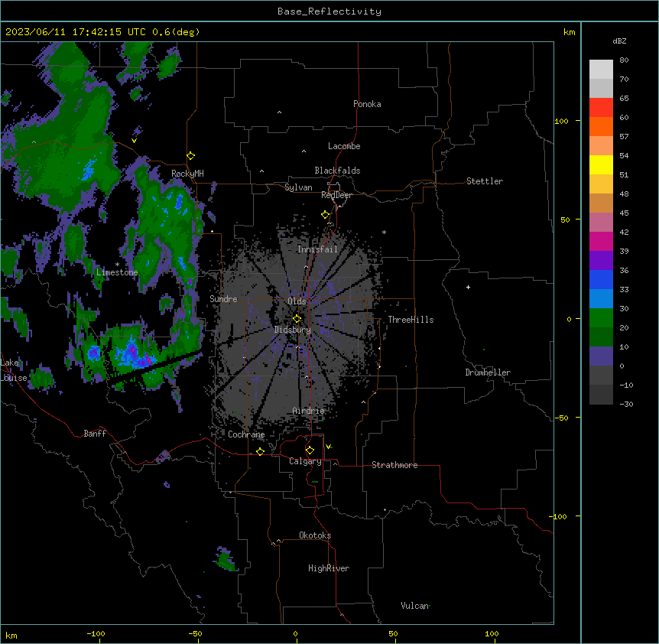Select the Airdrie label
This screenshot has height=644, width=659.
309,411
